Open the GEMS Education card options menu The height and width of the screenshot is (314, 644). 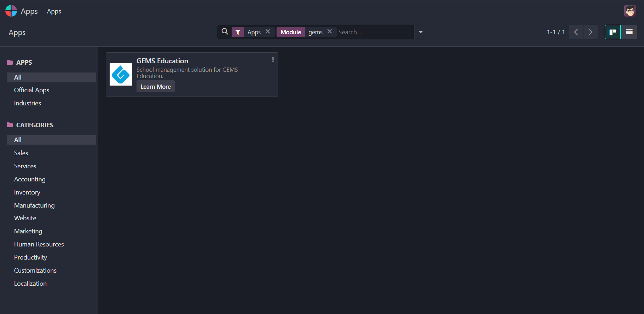(273, 60)
